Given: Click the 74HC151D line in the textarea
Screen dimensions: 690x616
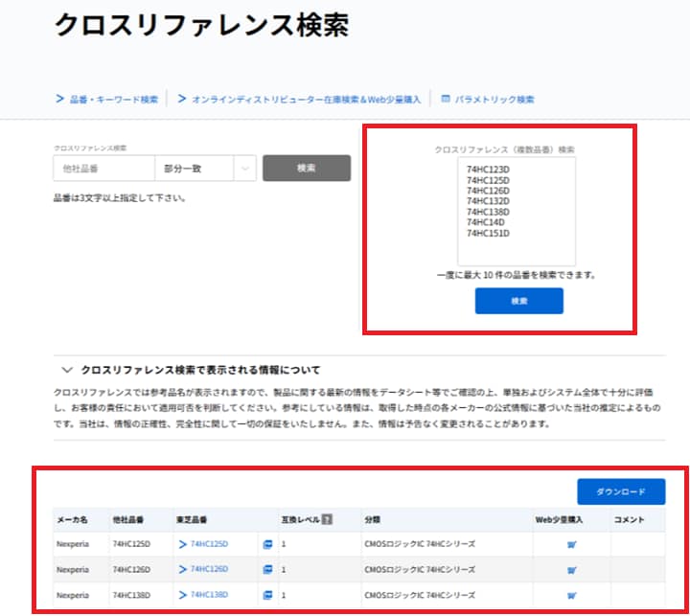Looking at the screenshot, I should 488,233.
